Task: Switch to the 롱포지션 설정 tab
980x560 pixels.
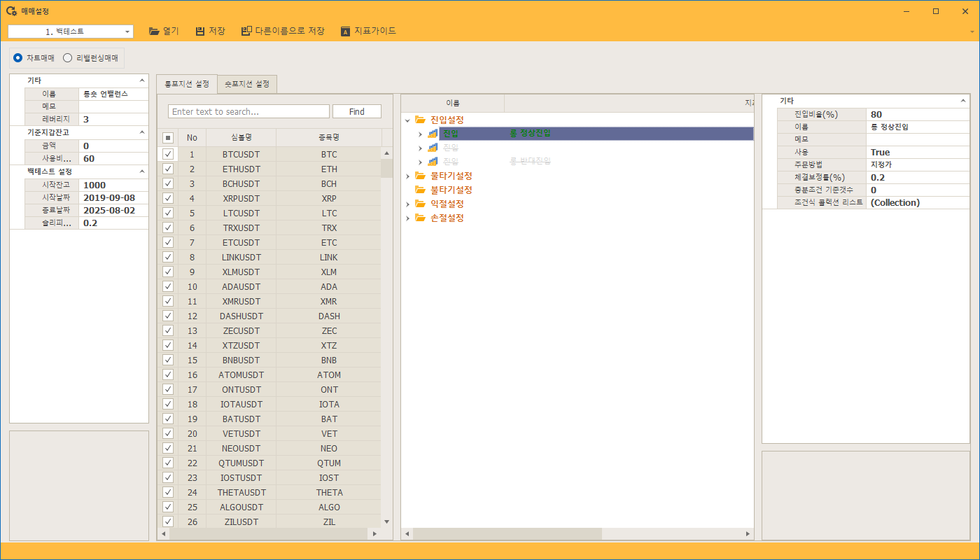Action: pyautogui.click(x=186, y=84)
